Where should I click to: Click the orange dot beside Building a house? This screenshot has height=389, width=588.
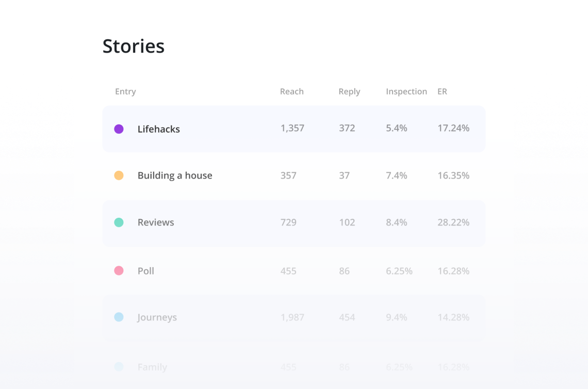[x=119, y=175]
